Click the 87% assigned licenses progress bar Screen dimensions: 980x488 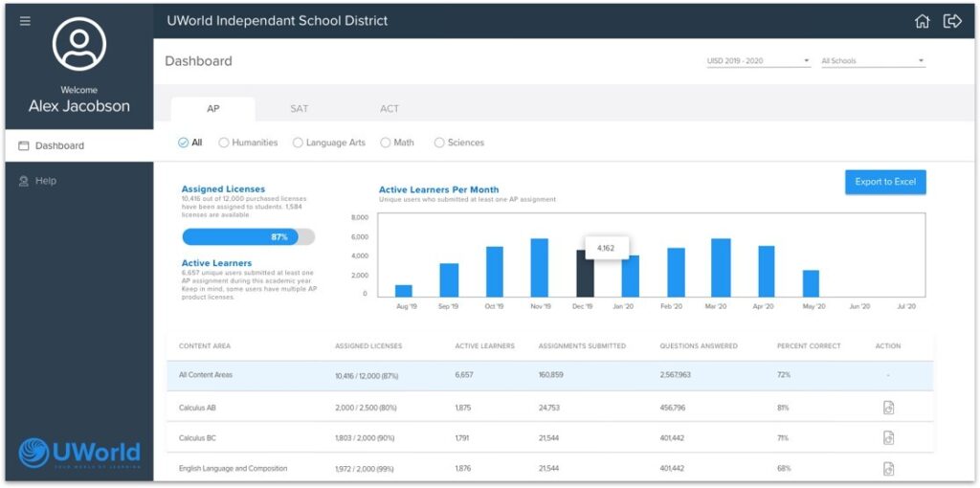[248, 236]
